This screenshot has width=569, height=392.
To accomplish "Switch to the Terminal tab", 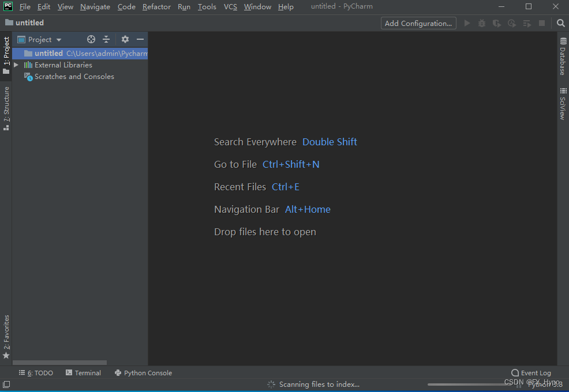I will coord(83,372).
